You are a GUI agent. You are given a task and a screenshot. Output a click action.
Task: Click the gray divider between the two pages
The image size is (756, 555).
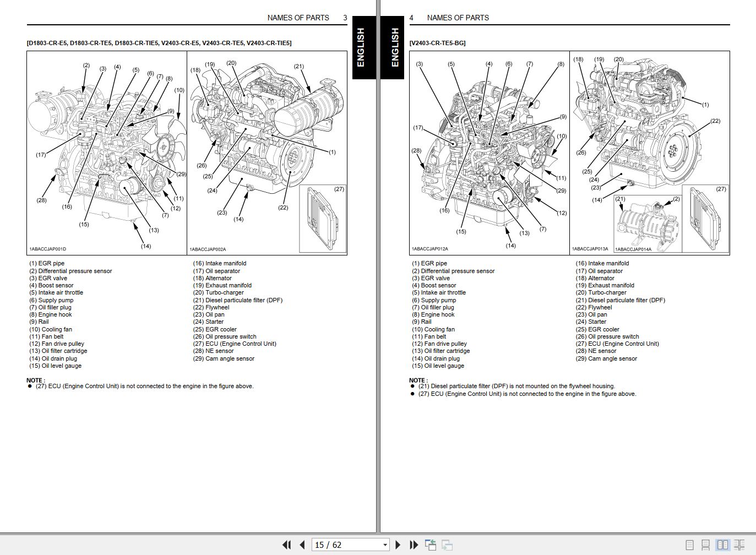click(x=378, y=275)
